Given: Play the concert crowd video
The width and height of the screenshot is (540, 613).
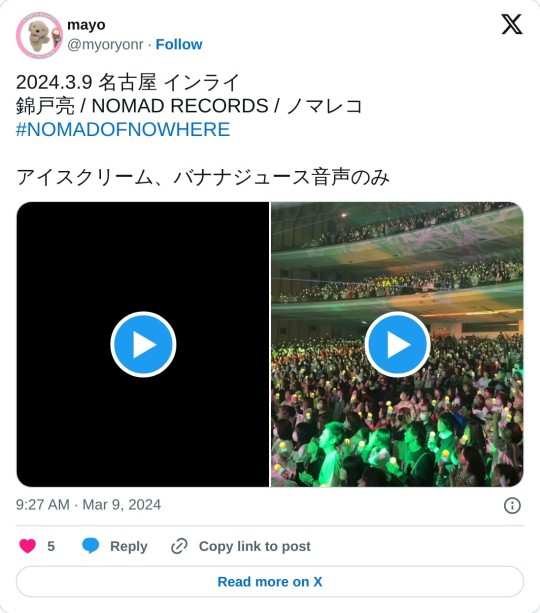Looking at the screenshot, I should (398, 344).
